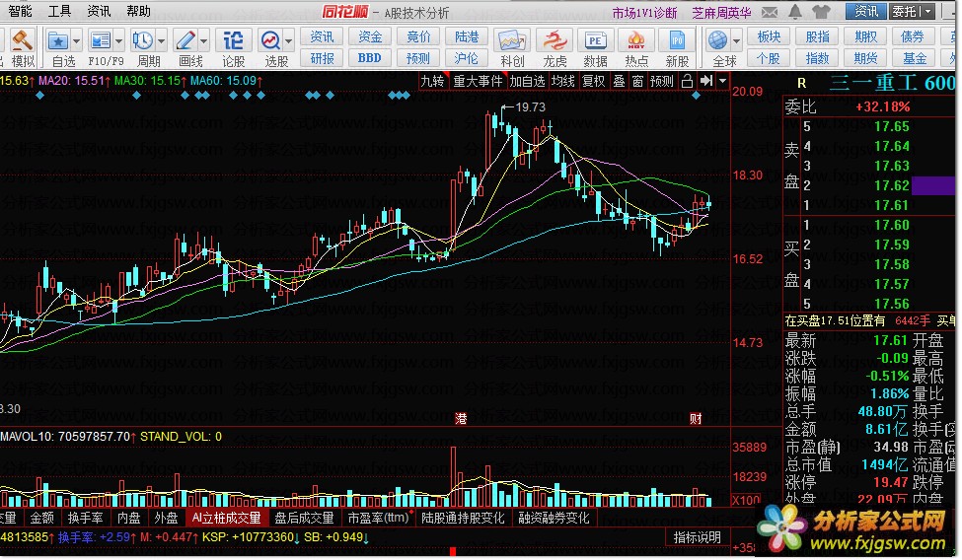The image size is (962, 560).
Task: Open the skin T-shirt icon
Action: (821, 12)
